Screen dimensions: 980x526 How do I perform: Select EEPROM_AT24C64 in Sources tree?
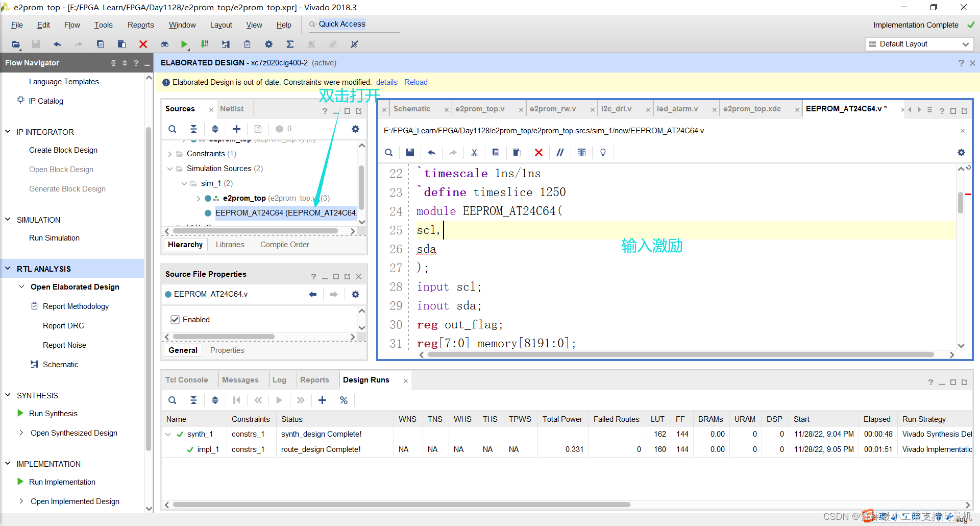285,213
